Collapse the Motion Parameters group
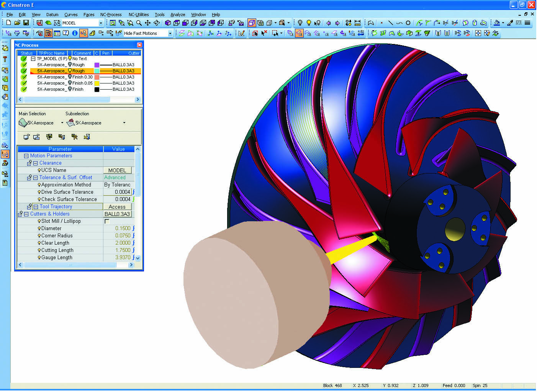537x392 pixels. (26, 156)
